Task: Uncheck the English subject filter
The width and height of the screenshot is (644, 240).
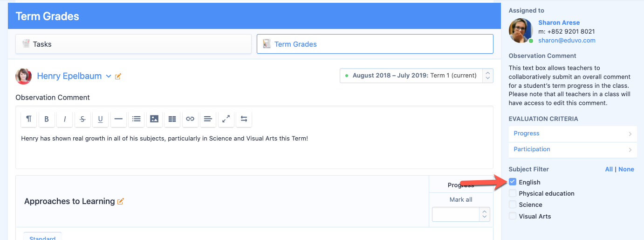Action: (513, 182)
